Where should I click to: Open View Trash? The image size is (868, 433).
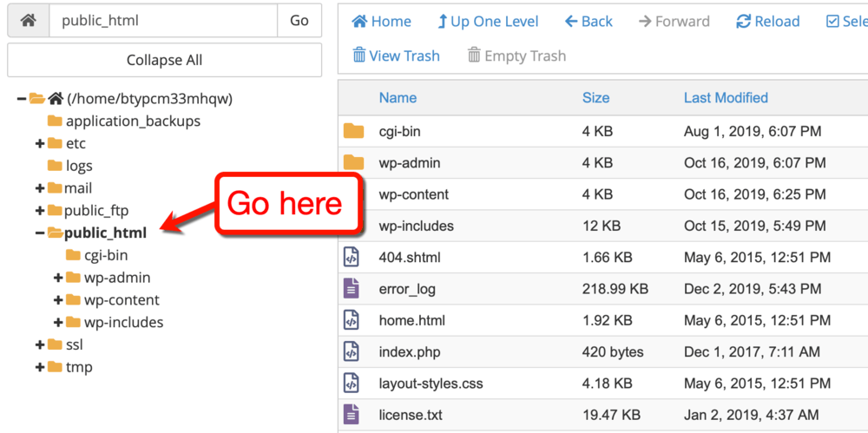pyautogui.click(x=397, y=56)
